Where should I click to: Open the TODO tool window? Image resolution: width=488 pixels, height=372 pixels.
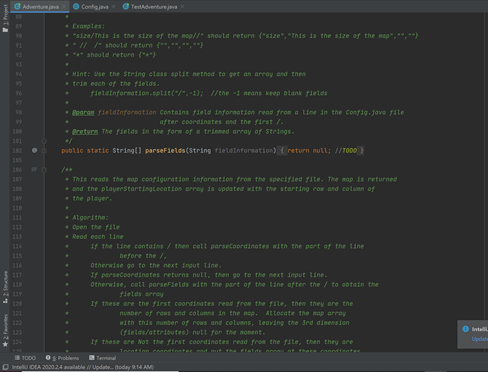25,358
